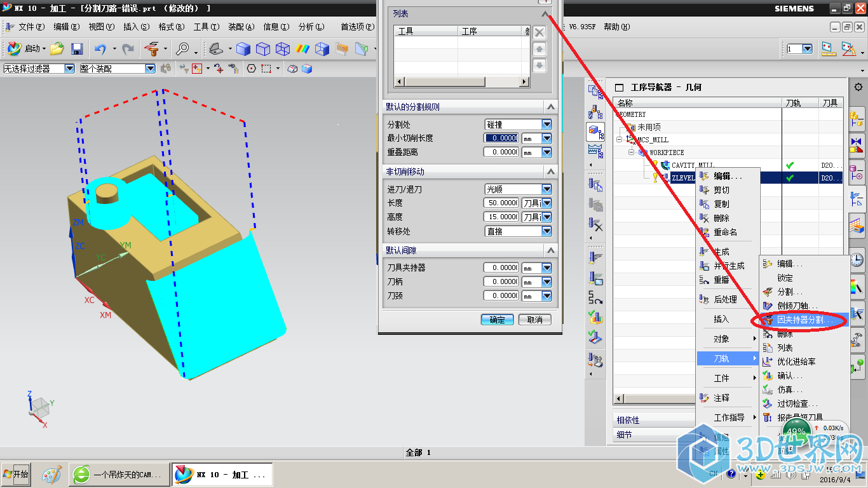
Task: Click the 取消 button
Action: [x=534, y=320]
